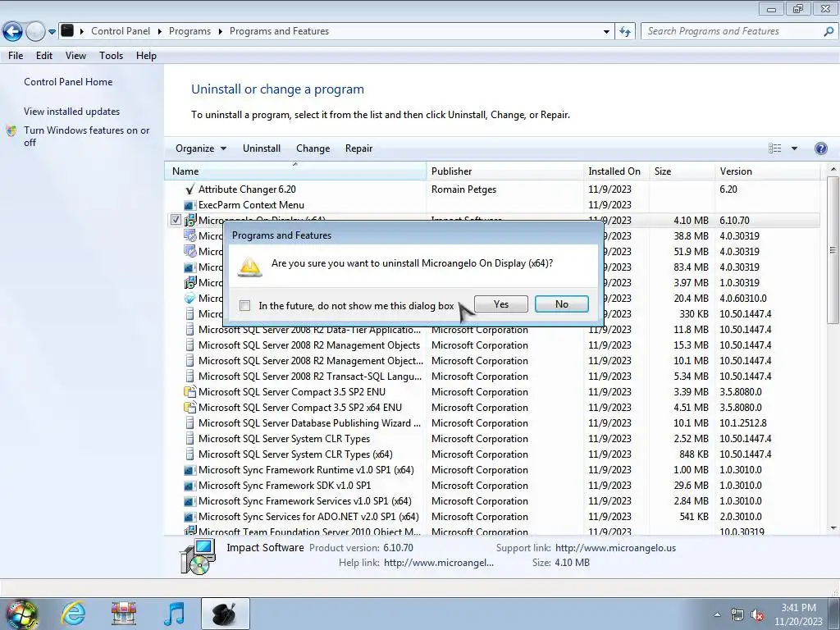Click the muted volume tray icon

tap(757, 615)
